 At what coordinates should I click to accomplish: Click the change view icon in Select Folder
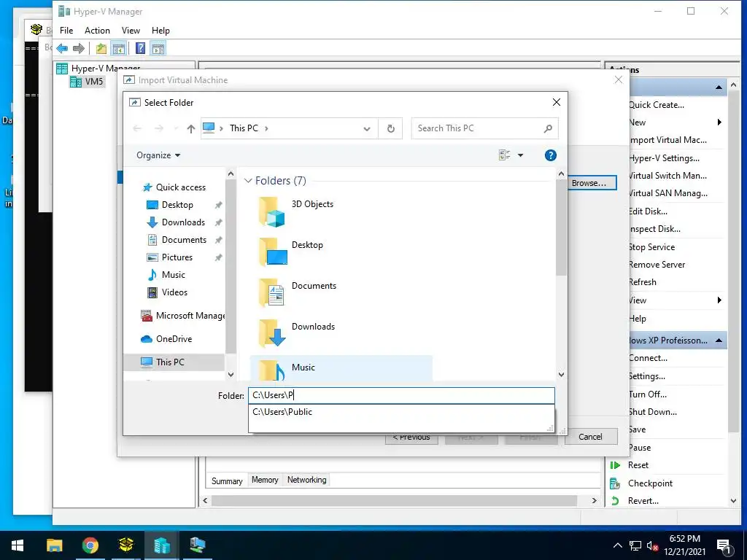click(505, 155)
